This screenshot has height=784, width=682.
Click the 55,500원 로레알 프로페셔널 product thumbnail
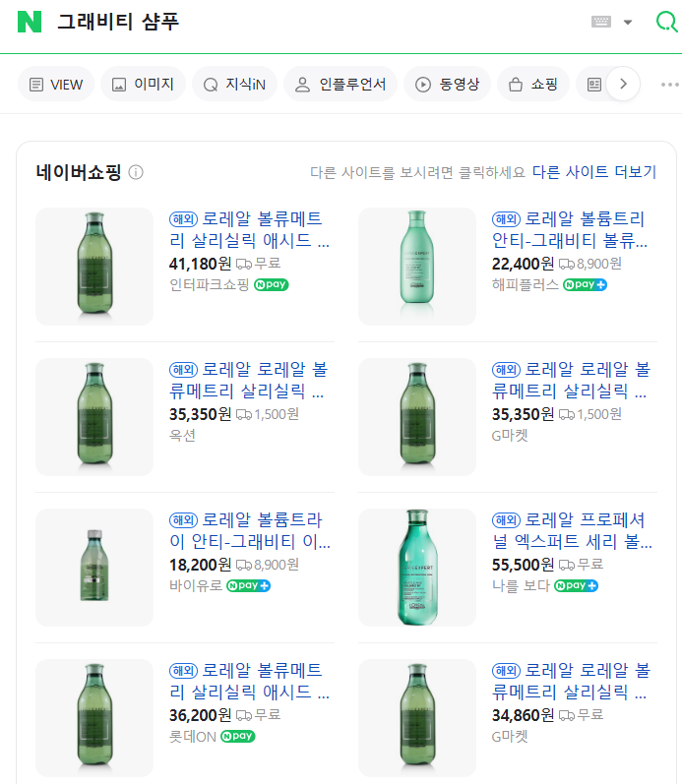pos(417,568)
